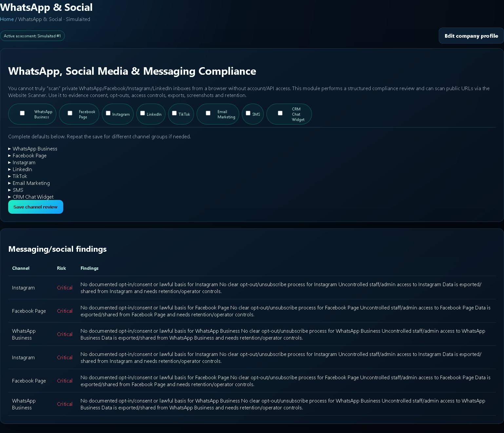Toggle the TikTok channel checkbox
504x433 pixels.
174,113
